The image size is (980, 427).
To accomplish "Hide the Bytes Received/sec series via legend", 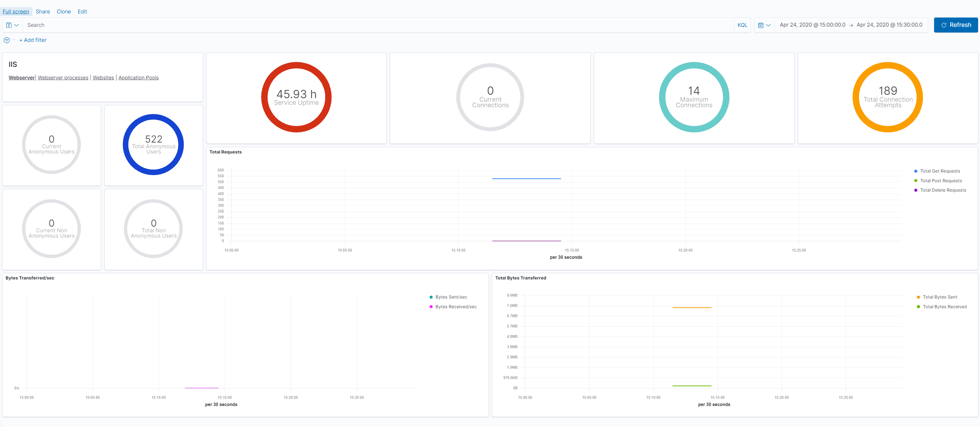I will point(456,307).
